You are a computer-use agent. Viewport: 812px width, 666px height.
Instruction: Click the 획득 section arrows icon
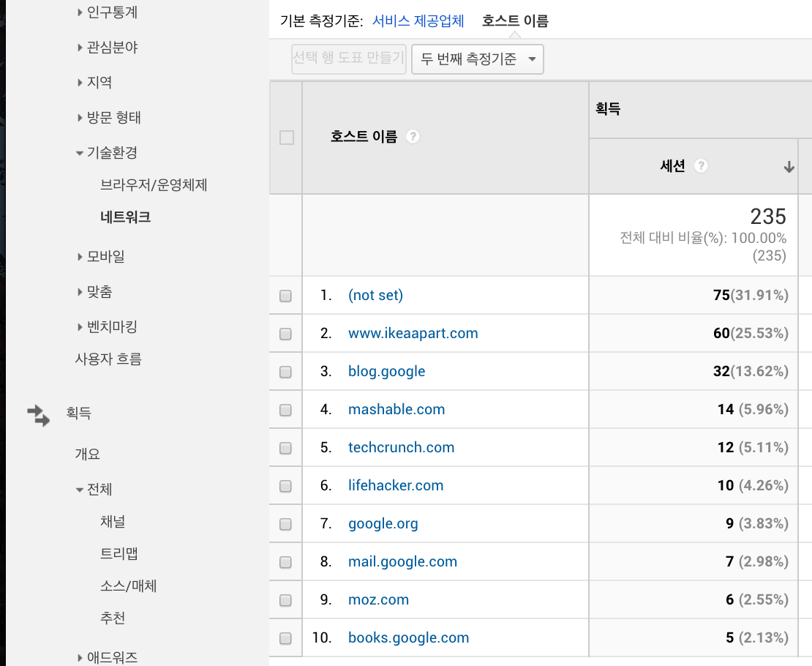[39, 415]
